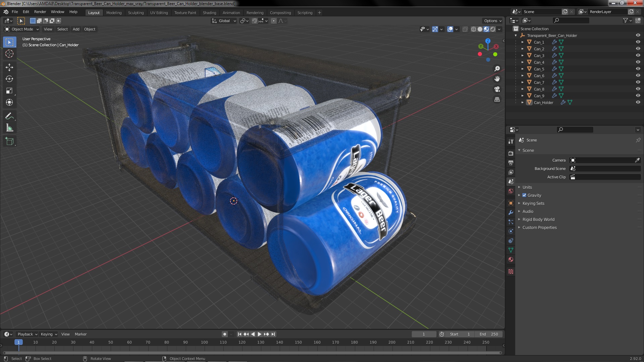Screen dimensions: 644x362
Task: Switch to the UV Editing workspace tab
Action: tap(159, 13)
